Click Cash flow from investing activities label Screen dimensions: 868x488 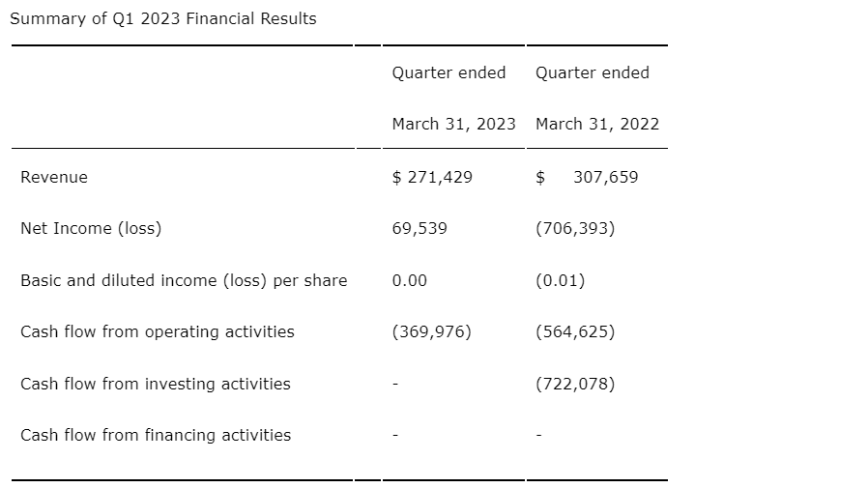click(156, 384)
